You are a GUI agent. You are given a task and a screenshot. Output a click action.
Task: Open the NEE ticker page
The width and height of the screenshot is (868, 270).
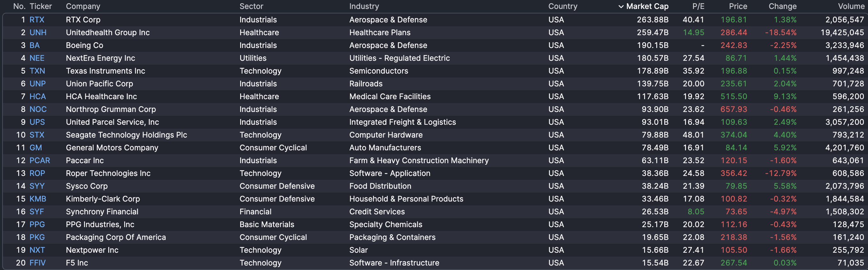pyautogui.click(x=37, y=58)
